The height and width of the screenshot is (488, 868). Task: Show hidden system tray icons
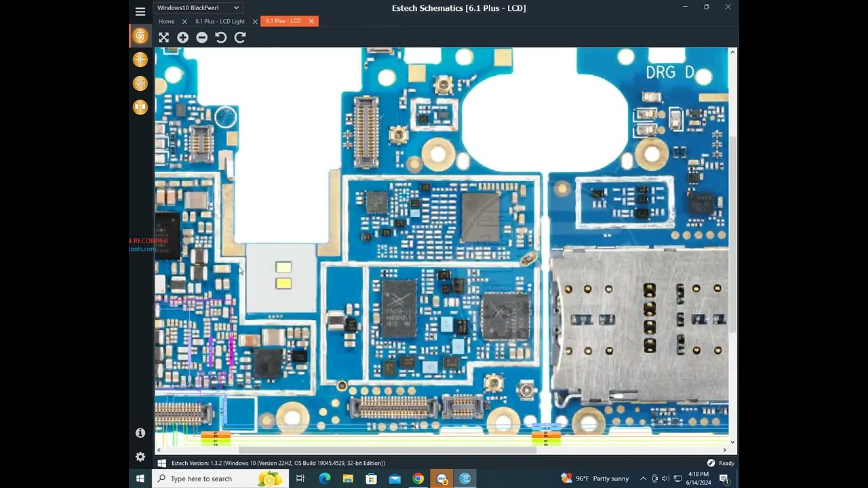pyautogui.click(x=643, y=479)
